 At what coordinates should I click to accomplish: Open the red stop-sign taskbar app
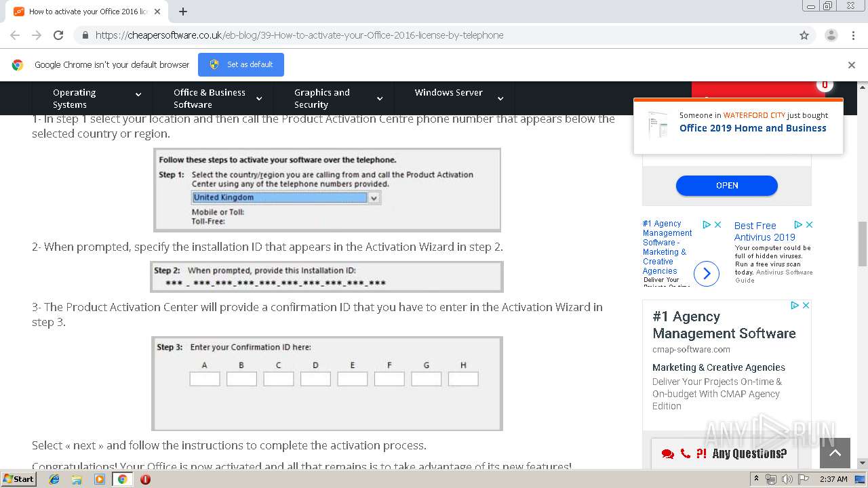click(x=145, y=479)
